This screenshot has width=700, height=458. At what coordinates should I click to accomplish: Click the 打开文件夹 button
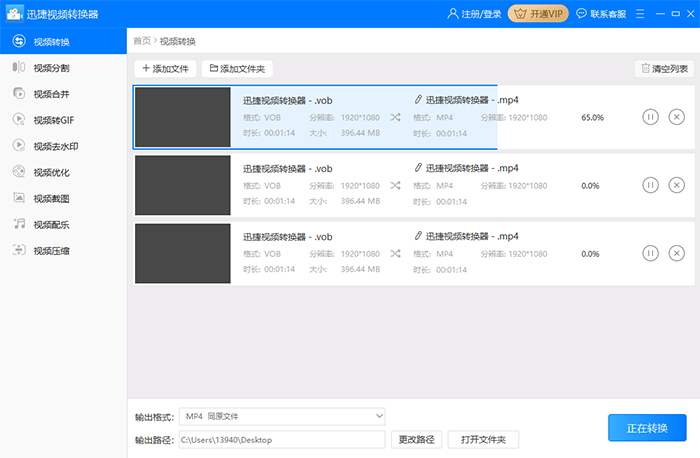click(483, 440)
